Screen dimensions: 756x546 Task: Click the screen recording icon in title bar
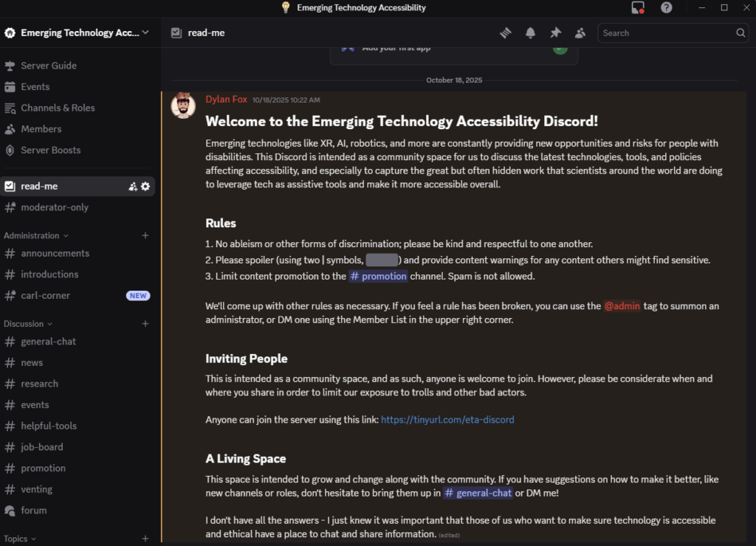[x=638, y=7]
